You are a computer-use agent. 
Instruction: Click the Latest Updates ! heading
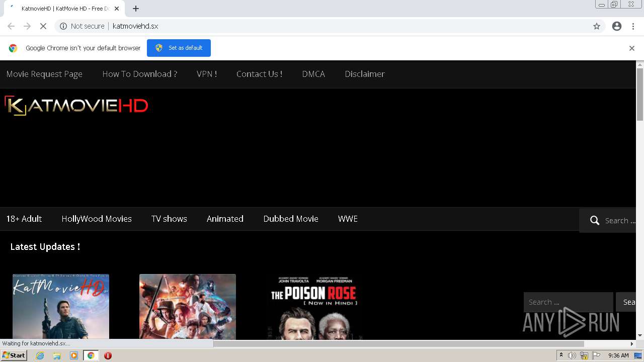pos(45,246)
